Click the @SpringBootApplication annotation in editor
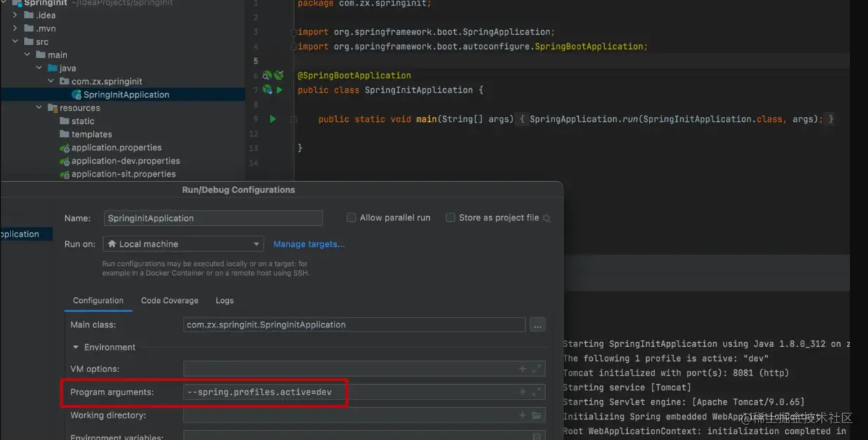The image size is (868, 440). click(354, 76)
